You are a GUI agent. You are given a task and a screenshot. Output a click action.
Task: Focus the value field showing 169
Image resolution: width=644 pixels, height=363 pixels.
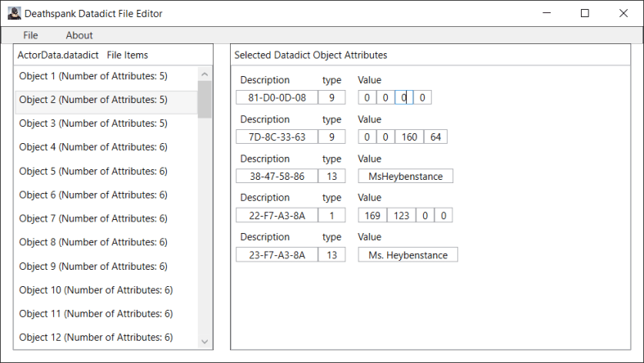(x=372, y=216)
